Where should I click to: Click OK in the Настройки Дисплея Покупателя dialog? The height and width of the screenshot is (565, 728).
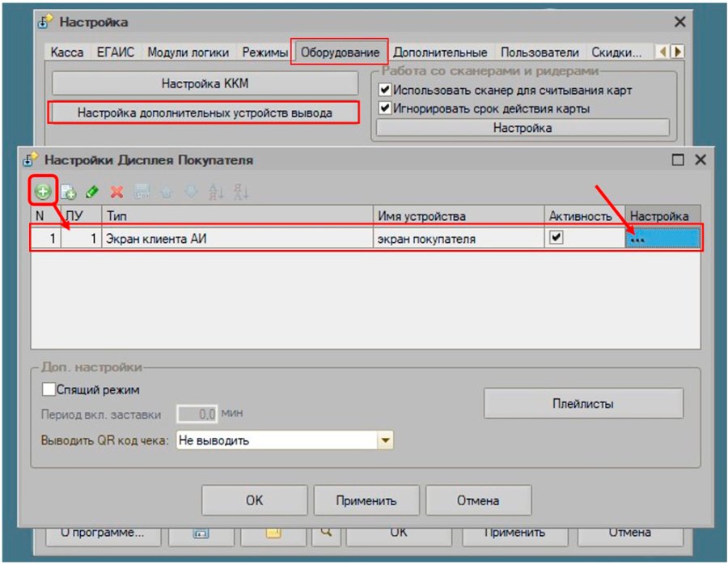point(255,500)
